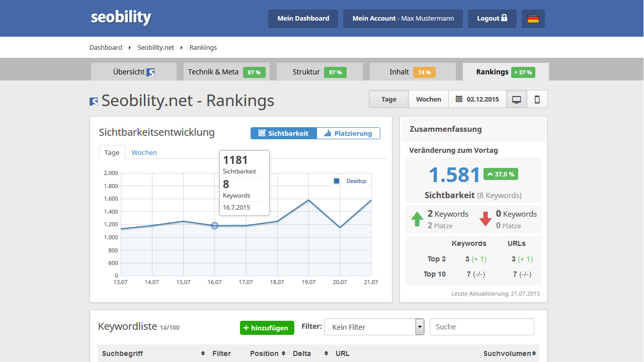The width and height of the screenshot is (644, 362).
Task: Click the 16.07 data point on chart
Action: (x=215, y=226)
